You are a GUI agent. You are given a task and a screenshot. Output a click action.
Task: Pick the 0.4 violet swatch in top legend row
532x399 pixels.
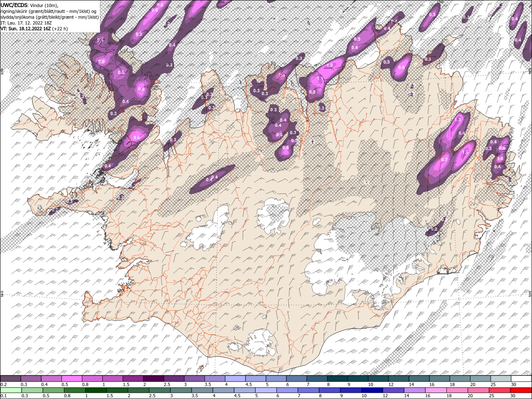pyautogui.click(x=52, y=379)
